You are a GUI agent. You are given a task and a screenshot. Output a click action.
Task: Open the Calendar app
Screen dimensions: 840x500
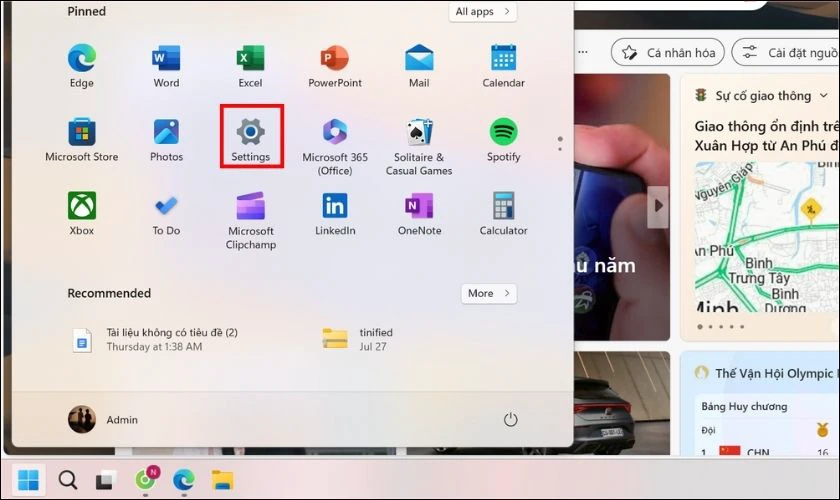(x=504, y=65)
